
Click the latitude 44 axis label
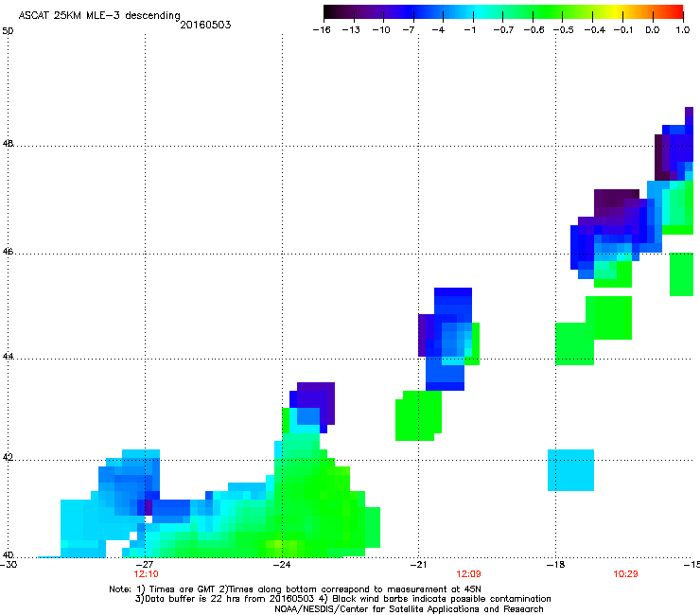pyautogui.click(x=8, y=357)
